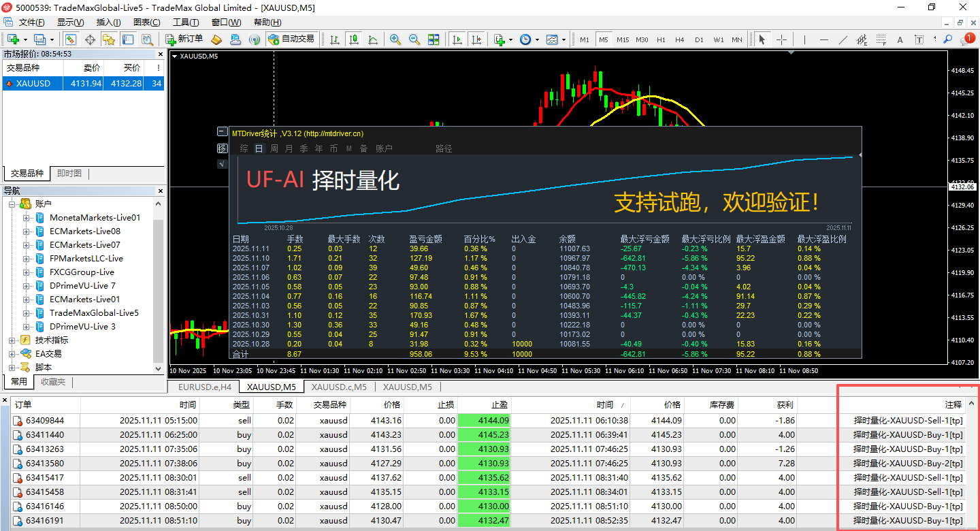
Task: Select the Horizontal Line drawing tool
Action: point(823,39)
